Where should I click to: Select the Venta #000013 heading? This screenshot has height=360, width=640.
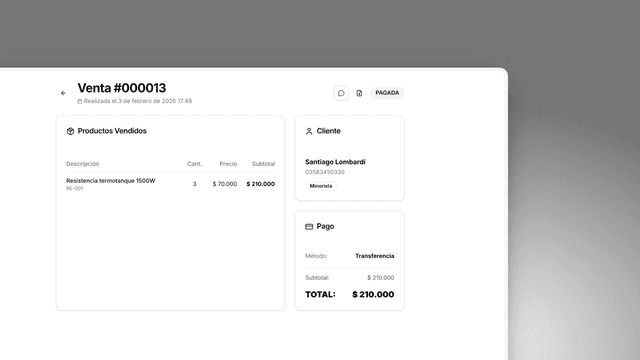coord(122,88)
